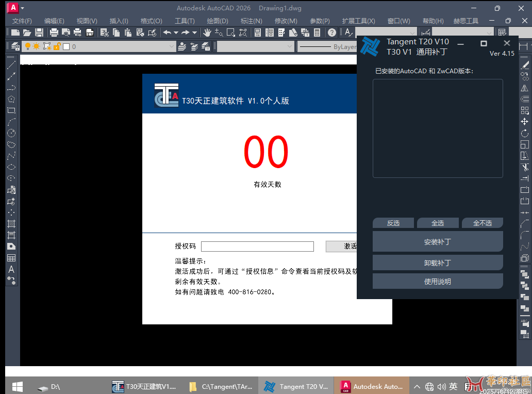Select the Line drawing tool
The width and height of the screenshot is (532, 394).
click(11, 65)
